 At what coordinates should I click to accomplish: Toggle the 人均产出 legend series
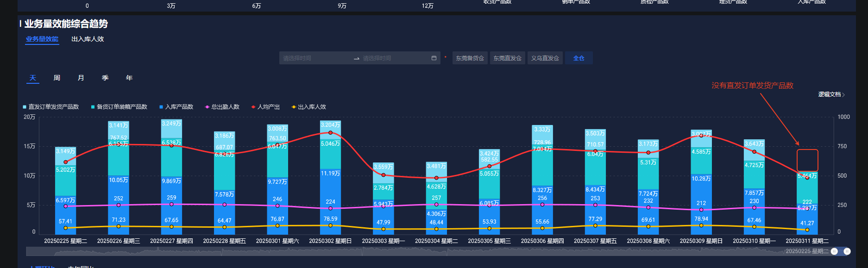(x=265, y=107)
